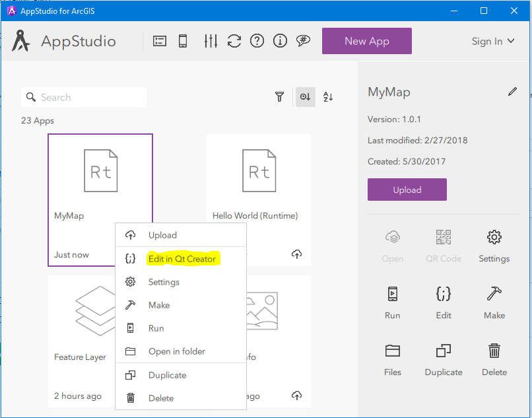Click "Last modified: 2/27/2018" text
532x418 pixels.
(x=417, y=140)
